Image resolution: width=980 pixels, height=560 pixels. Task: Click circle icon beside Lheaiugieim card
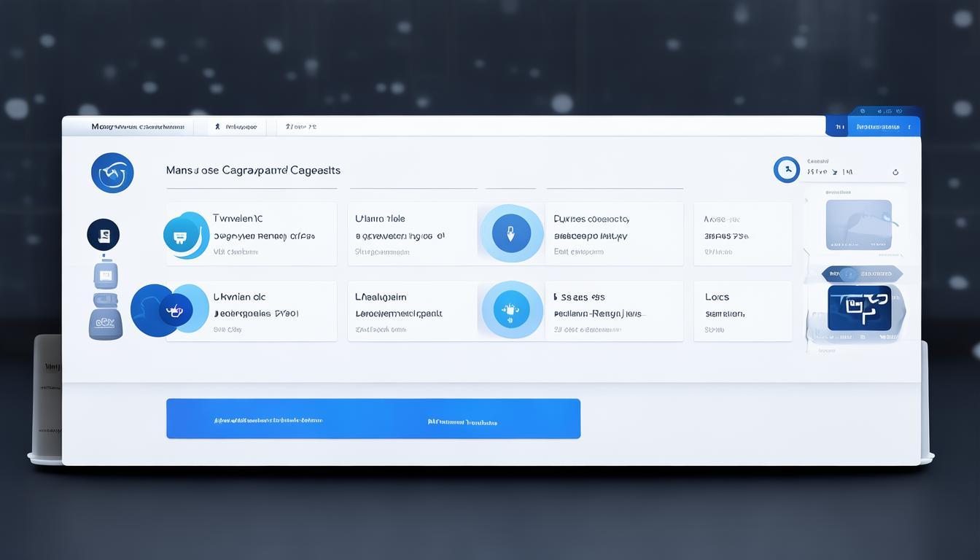click(x=511, y=310)
